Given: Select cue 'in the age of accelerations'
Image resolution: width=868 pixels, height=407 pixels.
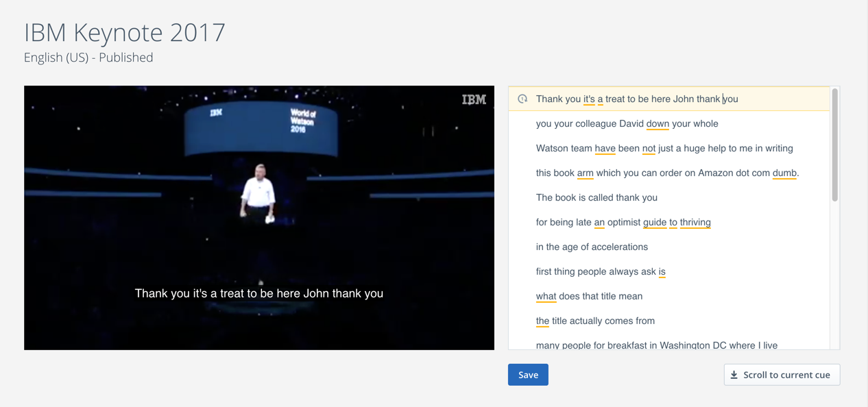Looking at the screenshot, I should coord(669,247).
